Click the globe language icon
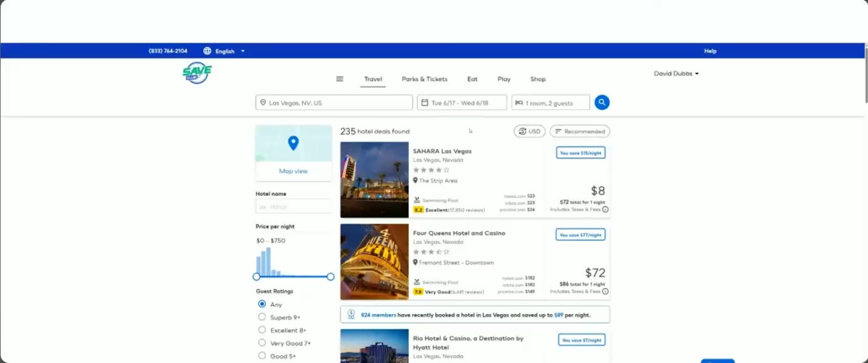868x363 pixels. pyautogui.click(x=207, y=51)
